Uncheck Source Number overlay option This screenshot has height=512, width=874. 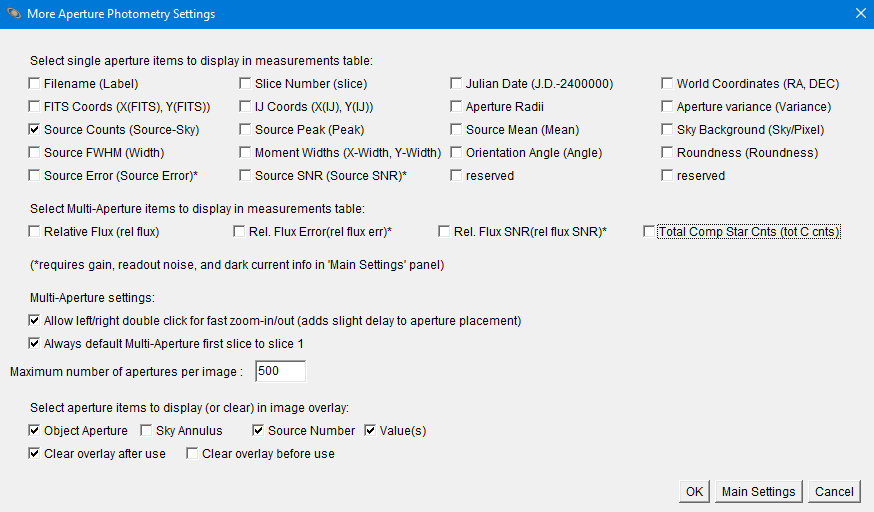tap(259, 431)
